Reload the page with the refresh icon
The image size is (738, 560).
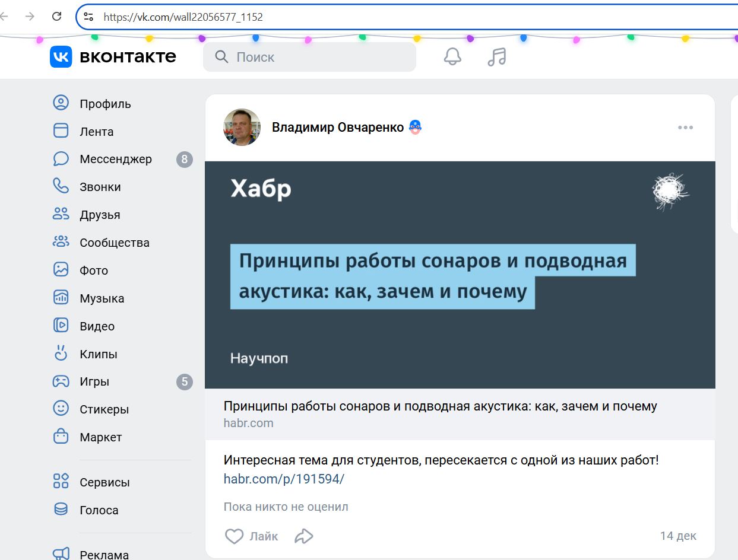pyautogui.click(x=57, y=16)
